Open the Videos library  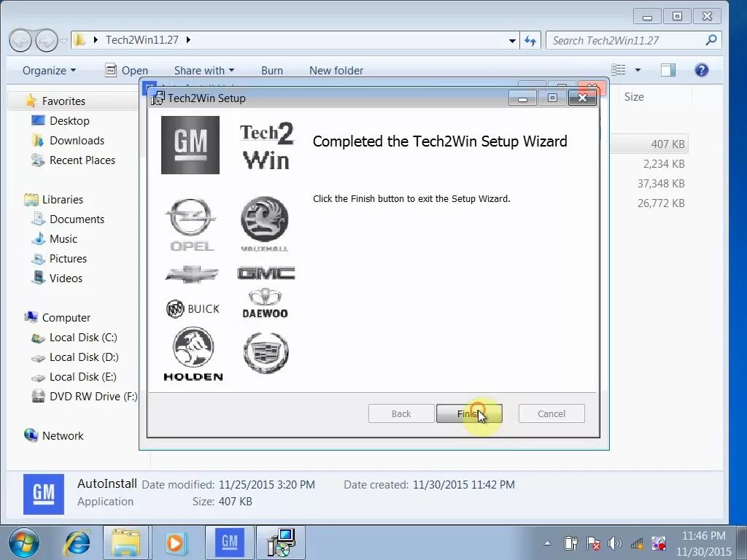click(x=66, y=278)
